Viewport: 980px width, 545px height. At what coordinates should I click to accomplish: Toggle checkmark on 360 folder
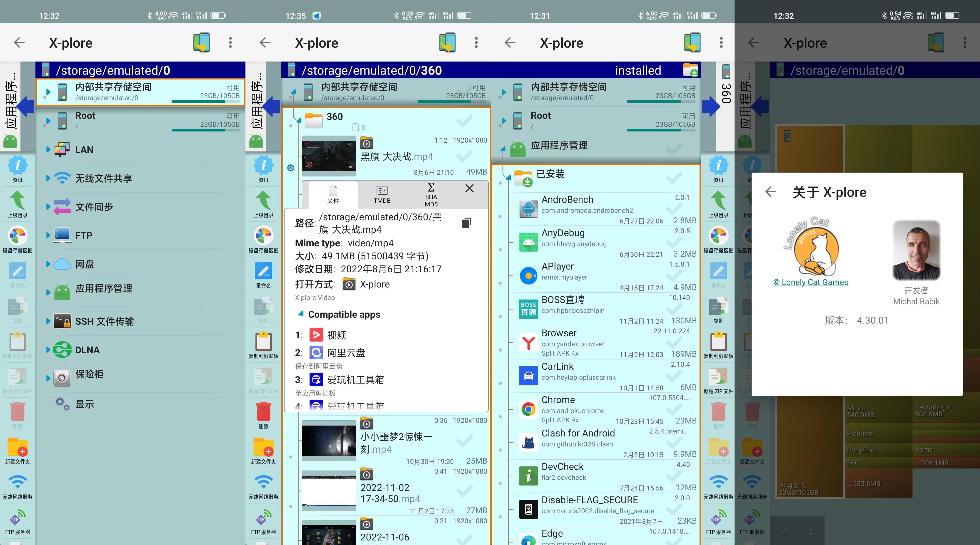pos(465,121)
